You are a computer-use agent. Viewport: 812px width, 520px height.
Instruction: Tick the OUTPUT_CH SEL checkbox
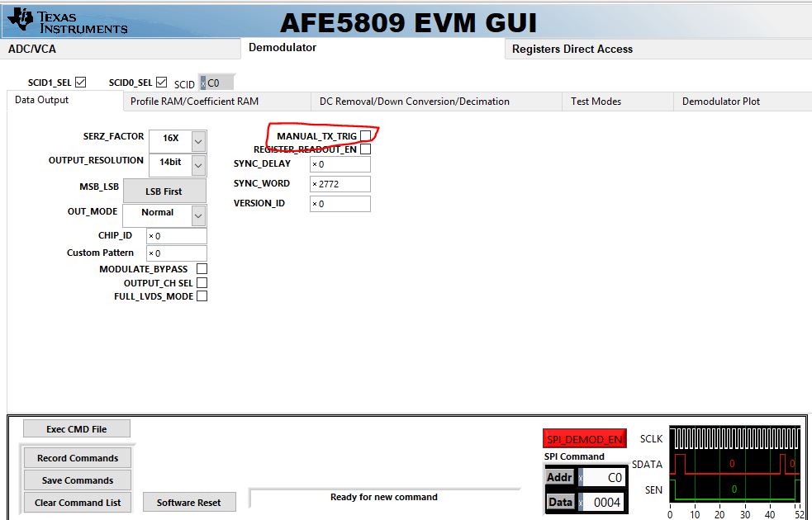pyautogui.click(x=202, y=282)
